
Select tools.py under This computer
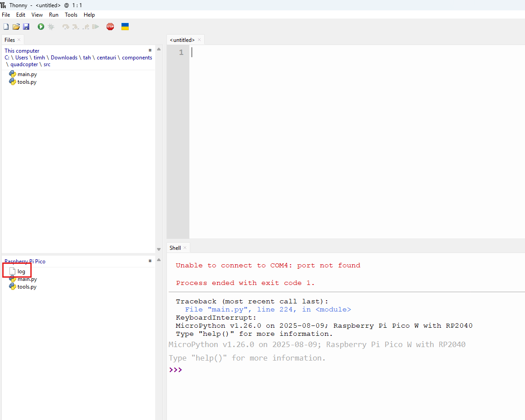pyautogui.click(x=23, y=82)
